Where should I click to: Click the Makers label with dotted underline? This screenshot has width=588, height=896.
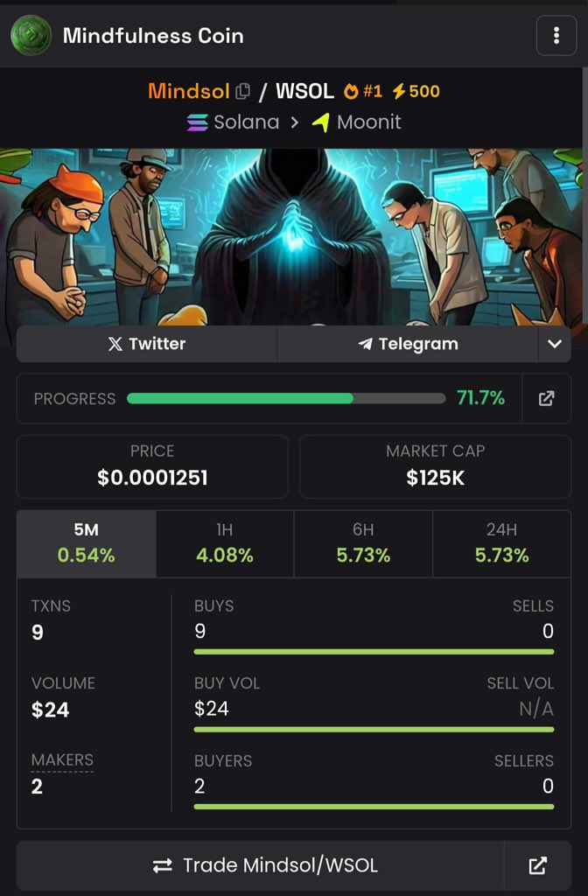(62, 760)
